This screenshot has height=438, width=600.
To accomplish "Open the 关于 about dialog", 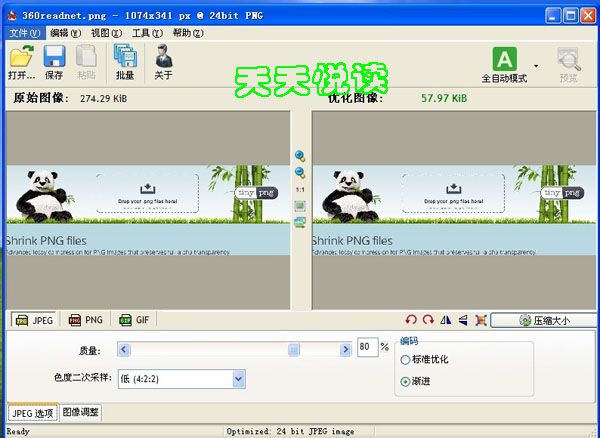I will (163, 61).
